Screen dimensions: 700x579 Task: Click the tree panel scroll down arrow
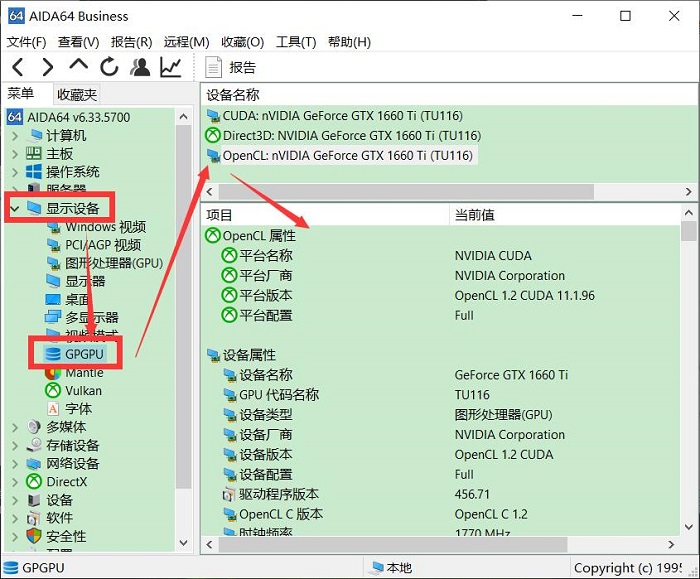pos(183,543)
